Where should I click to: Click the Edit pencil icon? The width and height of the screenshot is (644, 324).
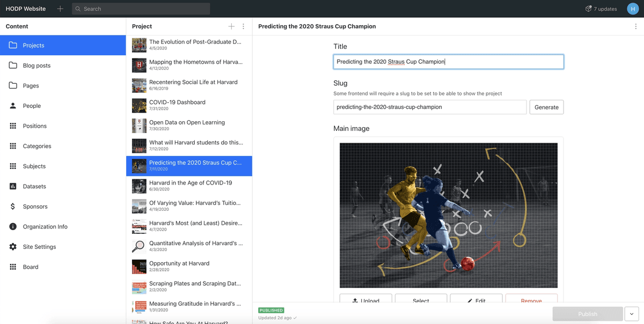pos(470,301)
